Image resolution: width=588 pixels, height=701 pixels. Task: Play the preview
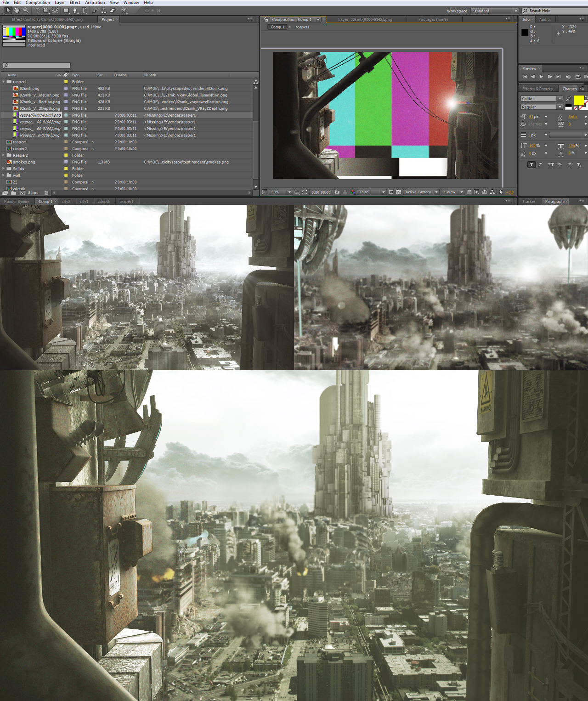[541, 77]
